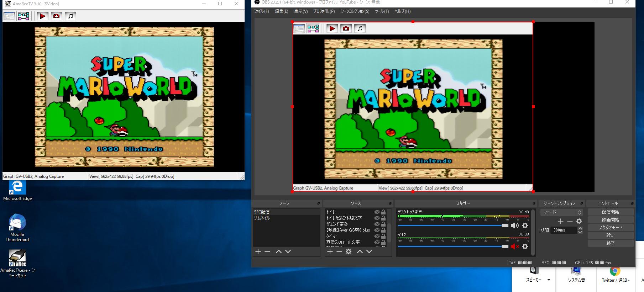Increase the 期間 duration with the up arrow
The height and width of the screenshot is (292, 644).
580,228
